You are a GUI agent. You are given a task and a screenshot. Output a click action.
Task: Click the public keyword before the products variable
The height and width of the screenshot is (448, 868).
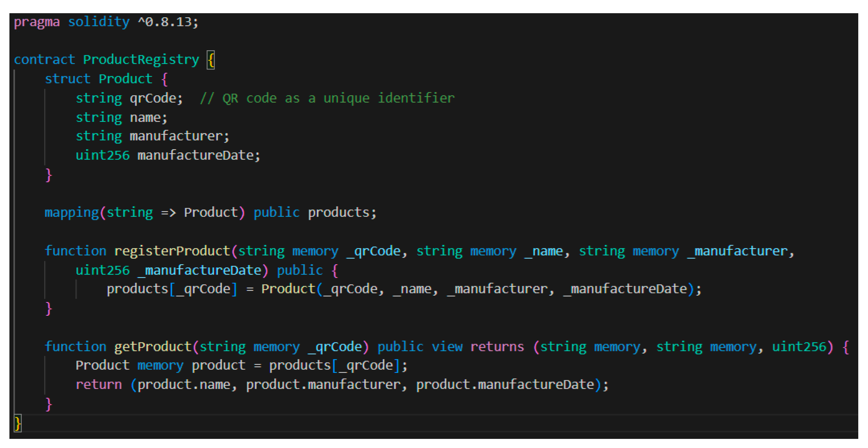point(276,213)
